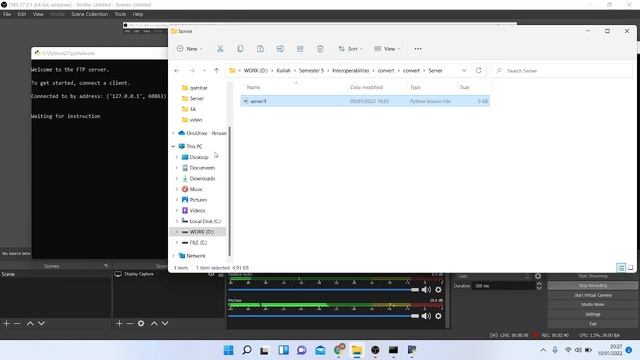The width and height of the screenshot is (640, 360).
Task: Open OBS Studio from taskbar
Action: click(x=375, y=350)
